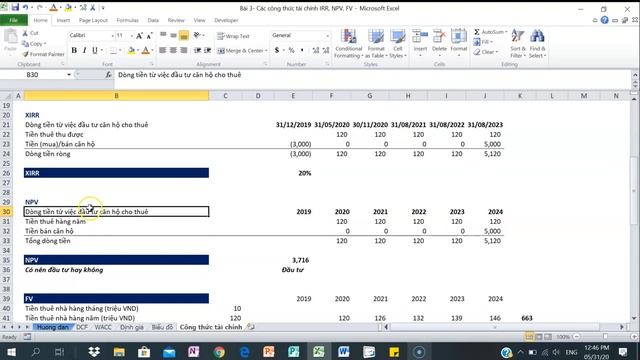Open Find & Select menu
Viewport: 640px width, 360px height.
tap(537, 44)
